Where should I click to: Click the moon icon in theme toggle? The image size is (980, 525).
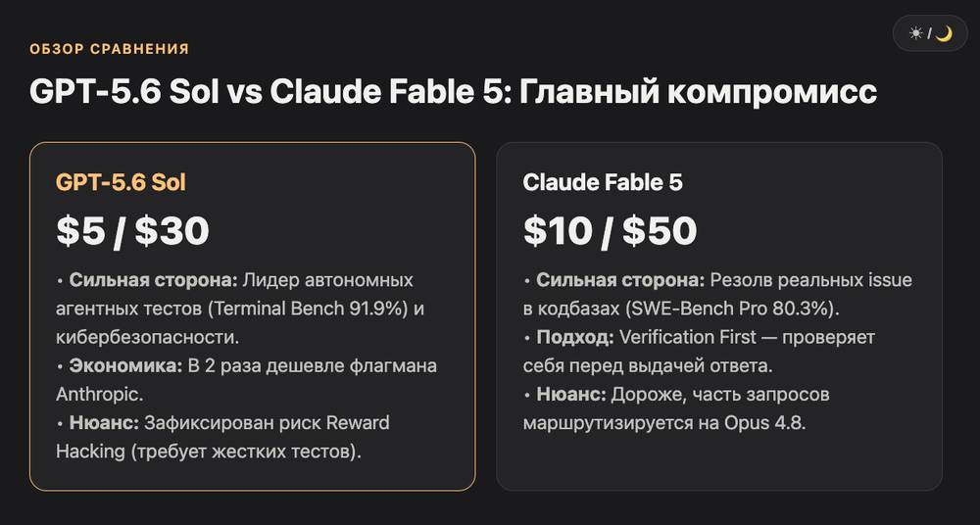pyautogui.click(x=944, y=33)
